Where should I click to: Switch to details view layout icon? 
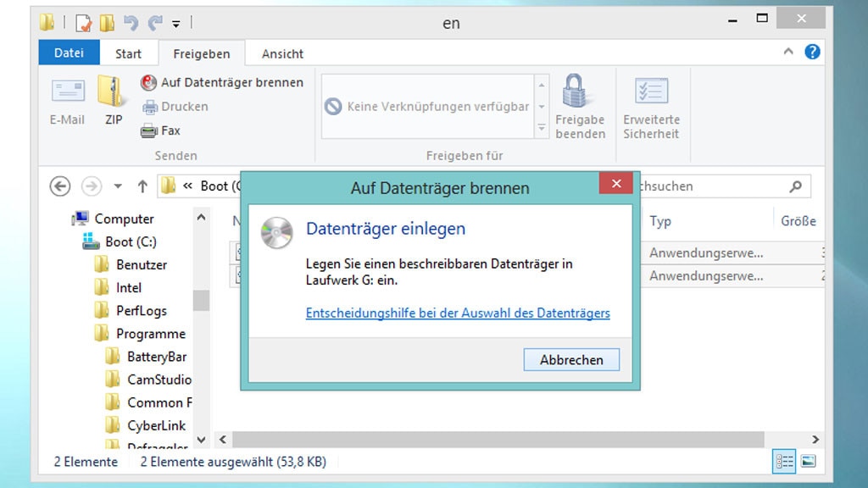tap(784, 462)
